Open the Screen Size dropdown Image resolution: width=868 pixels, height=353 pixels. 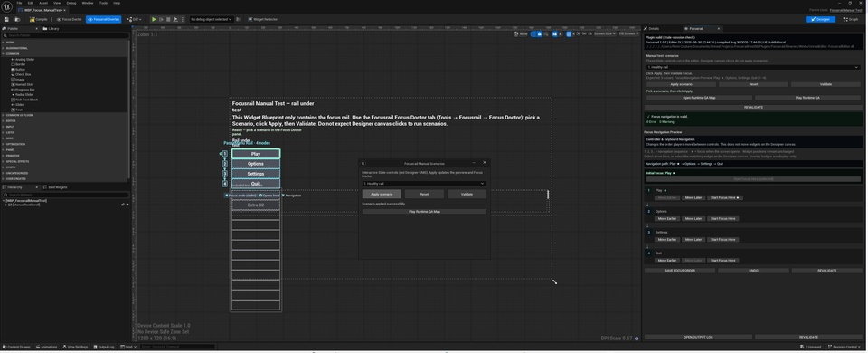(x=605, y=33)
